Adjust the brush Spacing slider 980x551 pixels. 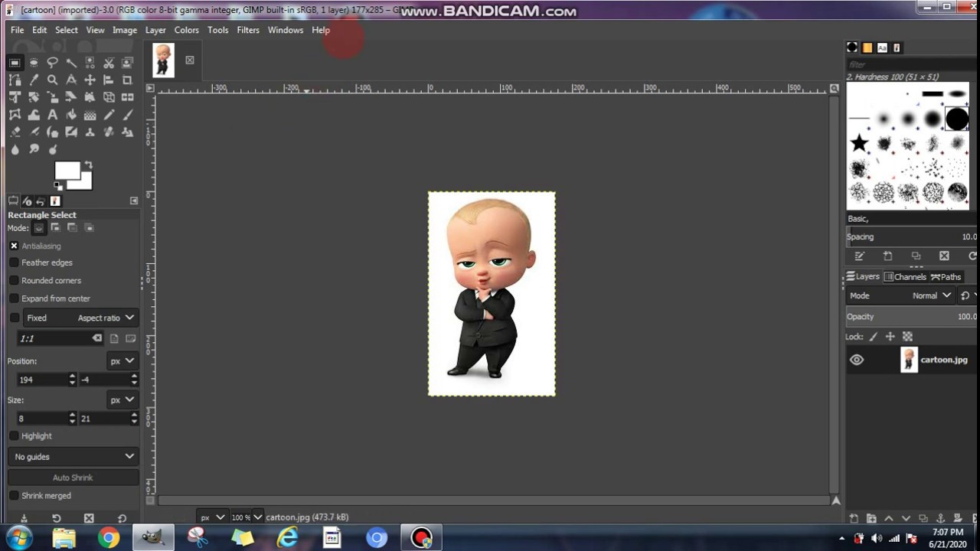click(912, 236)
